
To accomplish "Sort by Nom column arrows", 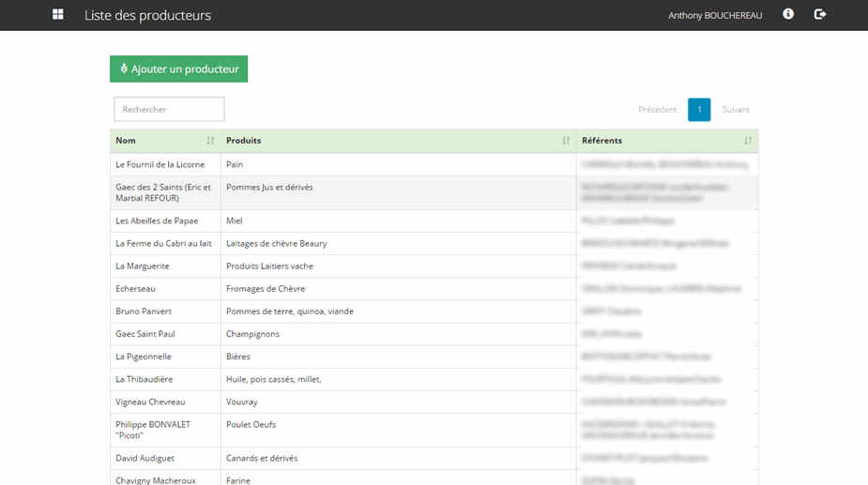I will tap(210, 141).
